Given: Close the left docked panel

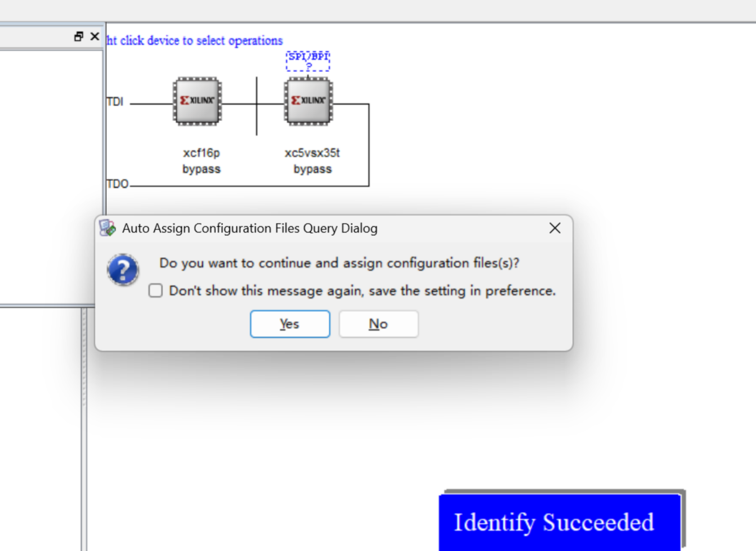Looking at the screenshot, I should coord(95,36).
